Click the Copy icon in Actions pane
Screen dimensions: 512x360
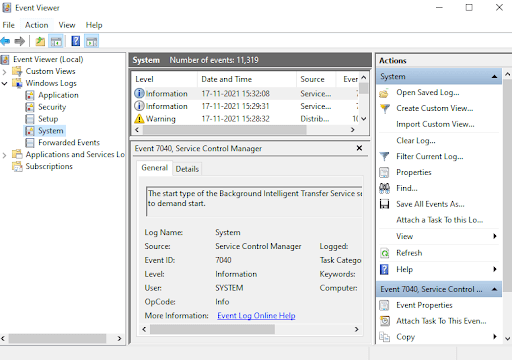[x=384, y=337]
